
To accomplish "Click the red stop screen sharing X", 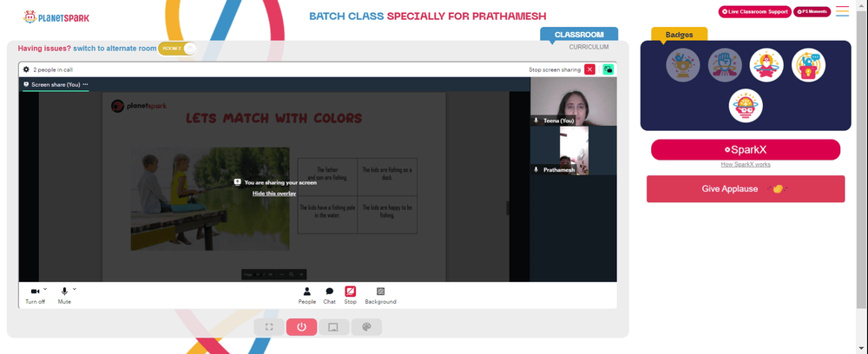I will point(589,69).
